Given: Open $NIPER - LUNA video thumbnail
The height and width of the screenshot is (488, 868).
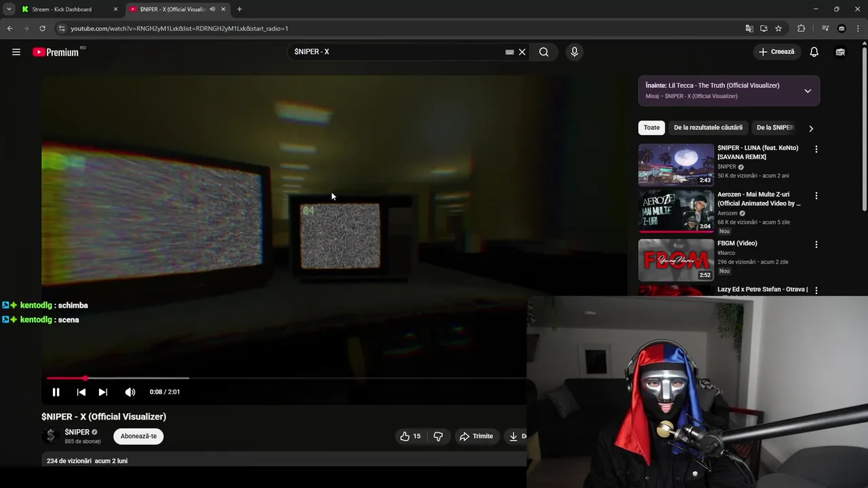Looking at the screenshot, I should point(676,165).
